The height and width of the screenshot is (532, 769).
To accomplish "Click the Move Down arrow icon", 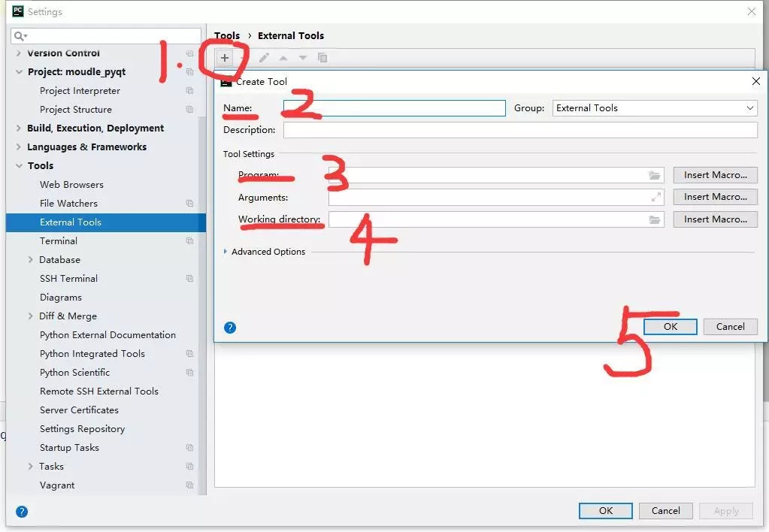I will click(303, 58).
